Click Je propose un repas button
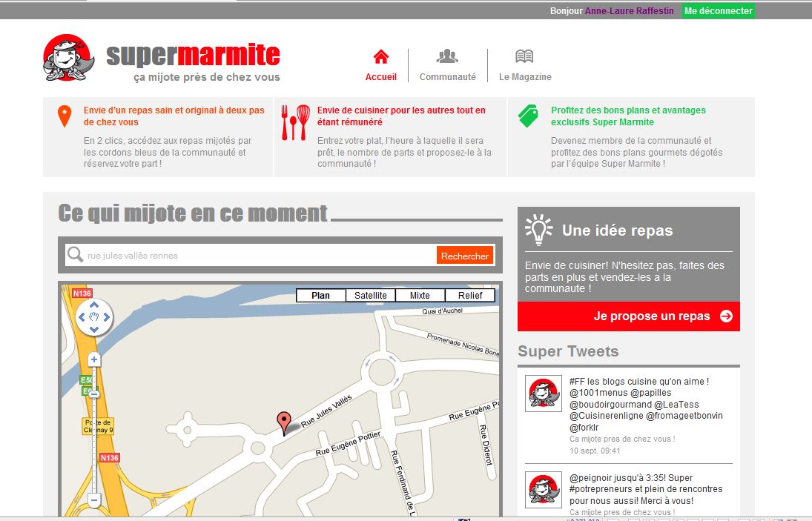 point(629,316)
